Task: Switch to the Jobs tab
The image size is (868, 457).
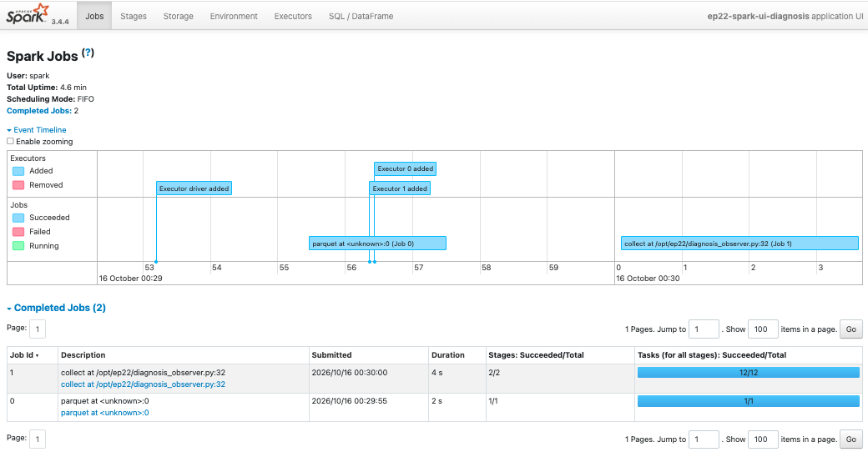Action: tap(94, 16)
